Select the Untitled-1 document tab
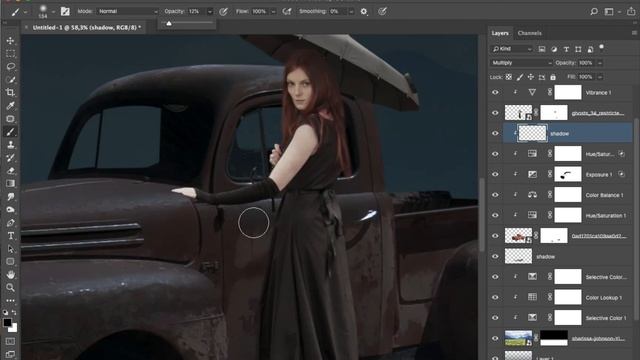 (x=87, y=27)
